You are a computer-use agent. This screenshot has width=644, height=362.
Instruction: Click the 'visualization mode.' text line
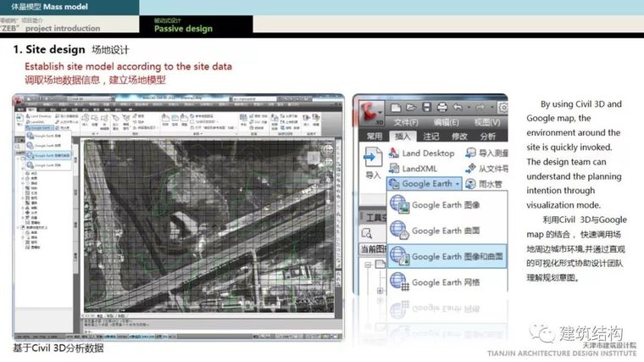(563, 204)
